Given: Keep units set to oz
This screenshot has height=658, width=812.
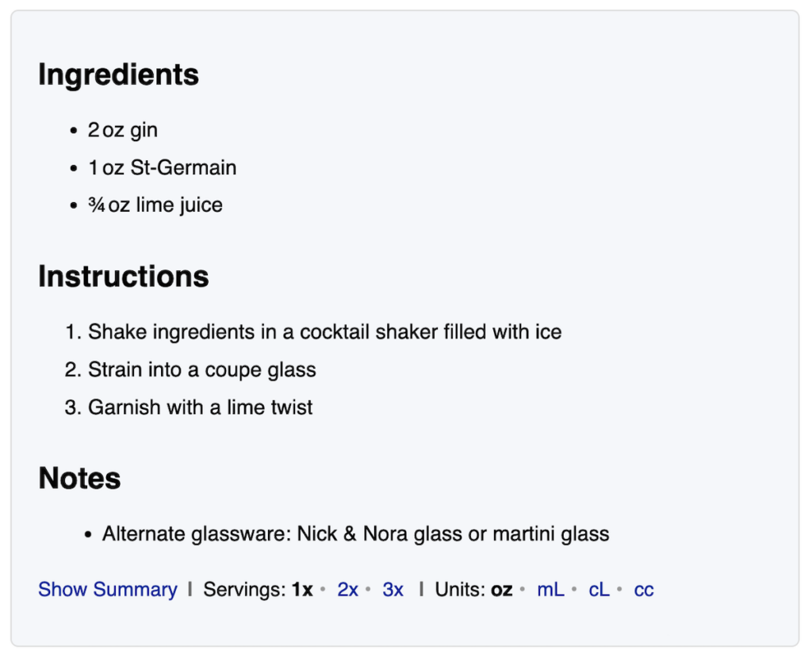Looking at the screenshot, I should point(500,589).
